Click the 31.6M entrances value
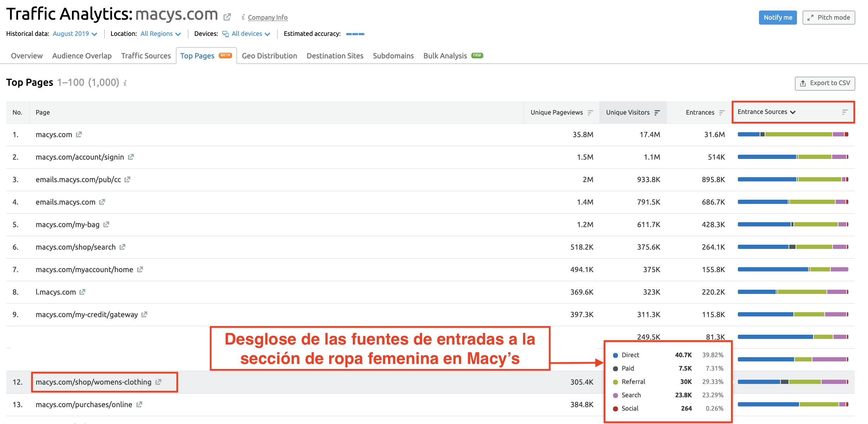Viewport: 868px width, 424px height. click(714, 135)
